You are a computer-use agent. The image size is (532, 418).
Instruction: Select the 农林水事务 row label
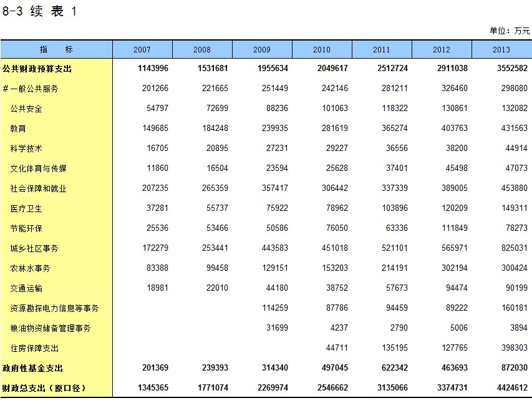30,268
